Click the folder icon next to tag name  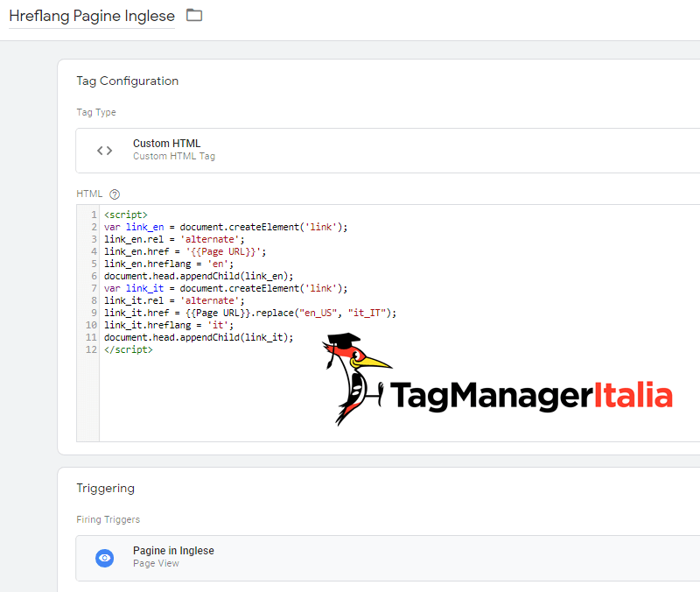pyautogui.click(x=194, y=15)
